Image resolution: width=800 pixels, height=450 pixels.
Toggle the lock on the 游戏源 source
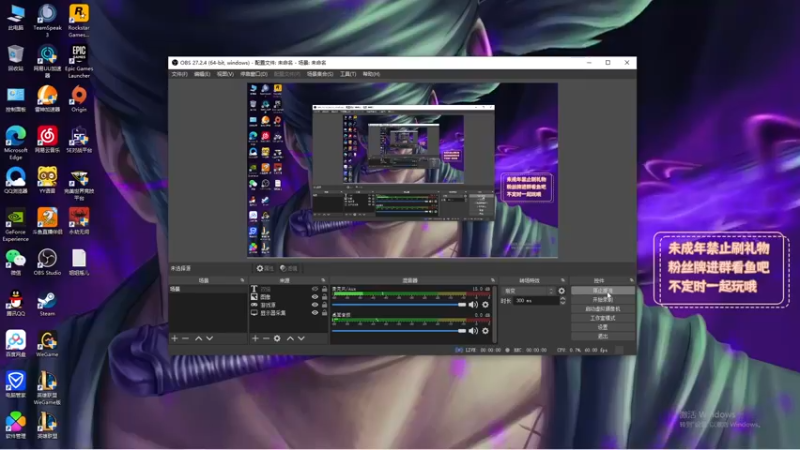point(324,305)
